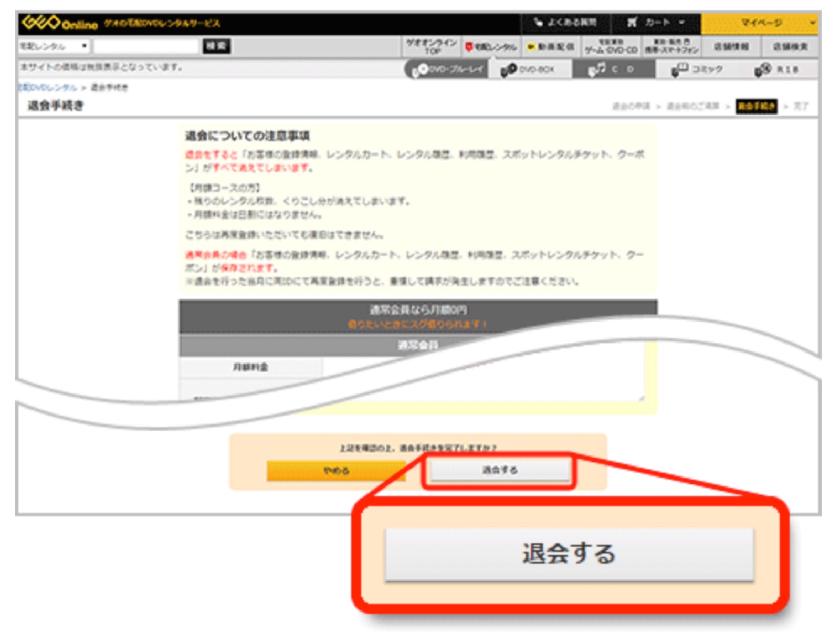
Task: Open the 携帯・スマートフォン tab
Action: point(671,47)
